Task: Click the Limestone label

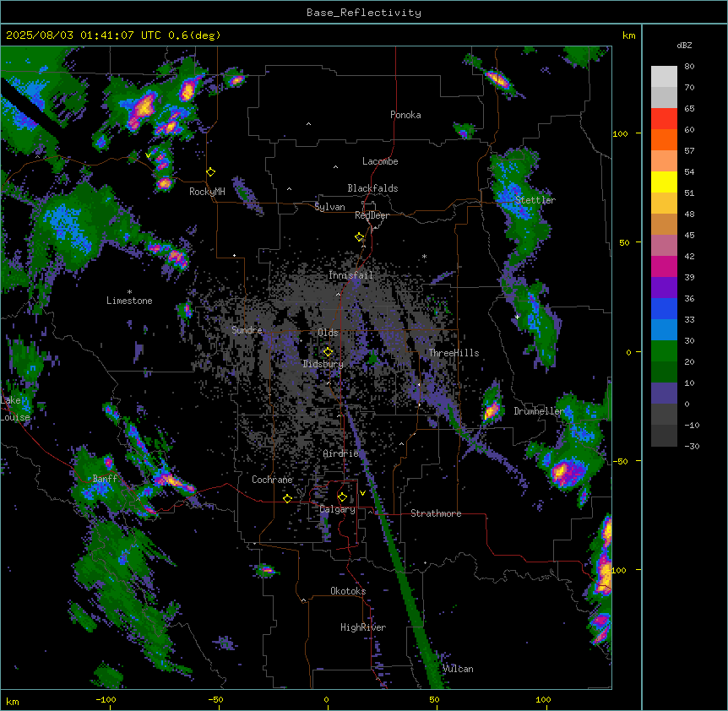Action: pos(129,301)
